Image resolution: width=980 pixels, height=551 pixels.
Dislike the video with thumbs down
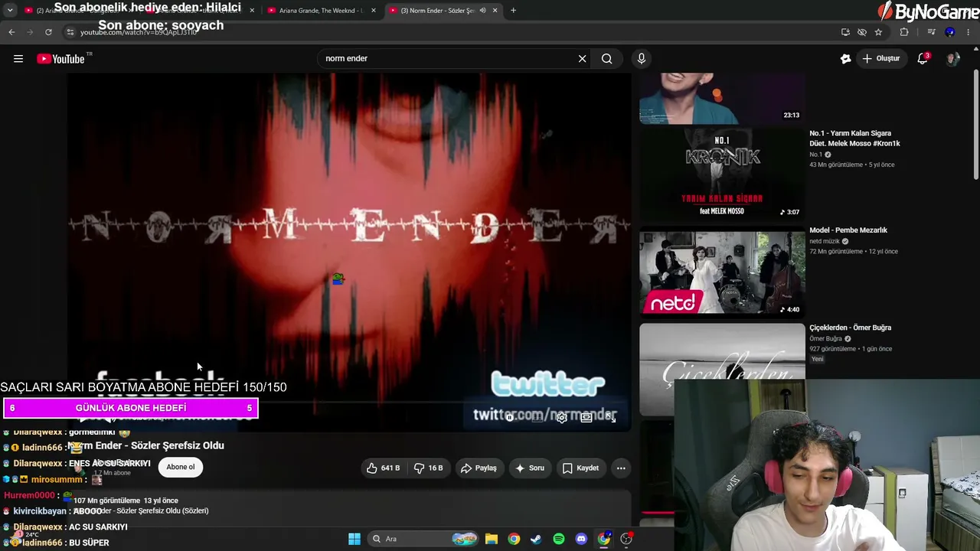(428, 468)
